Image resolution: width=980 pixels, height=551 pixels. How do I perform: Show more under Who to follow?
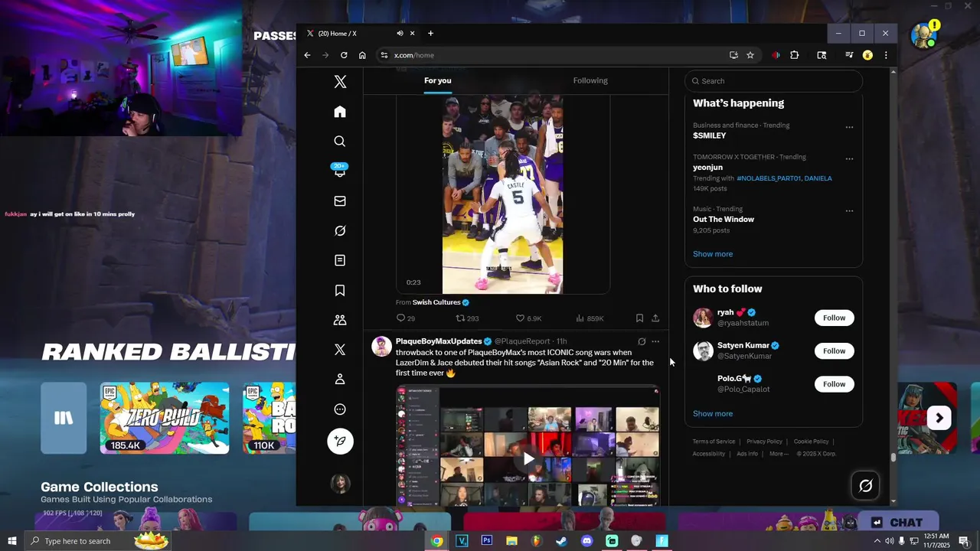(713, 414)
